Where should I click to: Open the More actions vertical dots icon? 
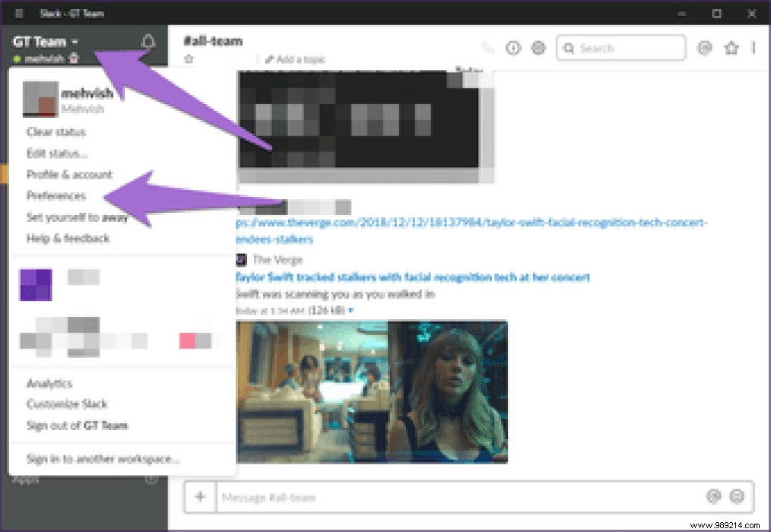click(752, 47)
